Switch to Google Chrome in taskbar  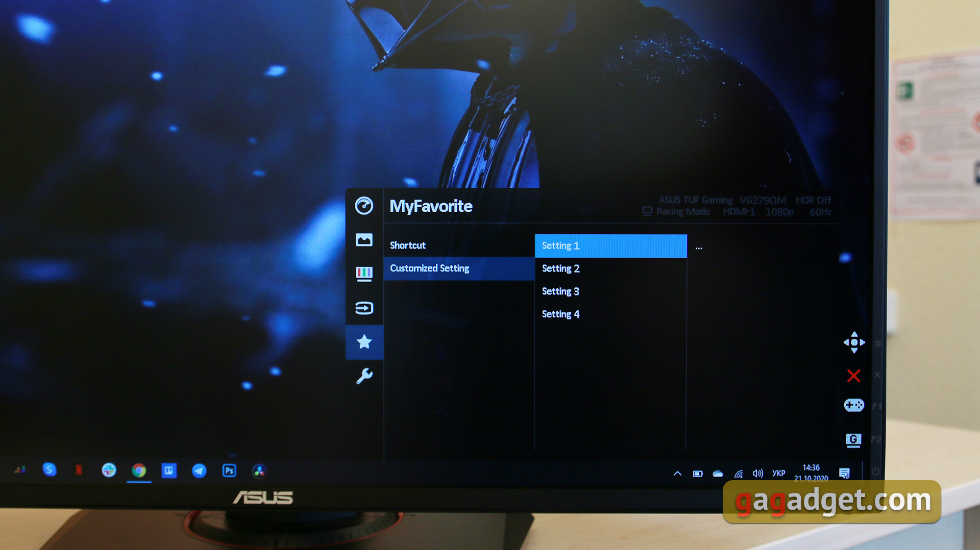click(139, 470)
